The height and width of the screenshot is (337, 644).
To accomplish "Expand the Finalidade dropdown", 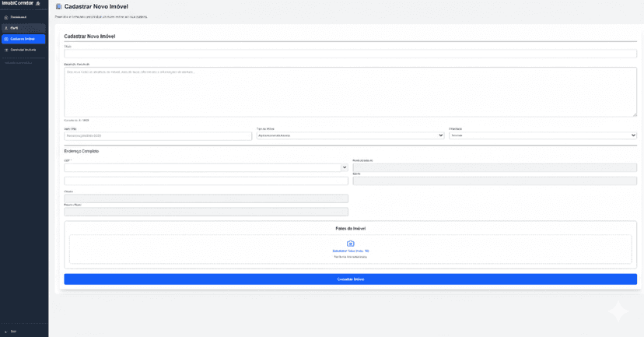I will pyautogui.click(x=542, y=135).
